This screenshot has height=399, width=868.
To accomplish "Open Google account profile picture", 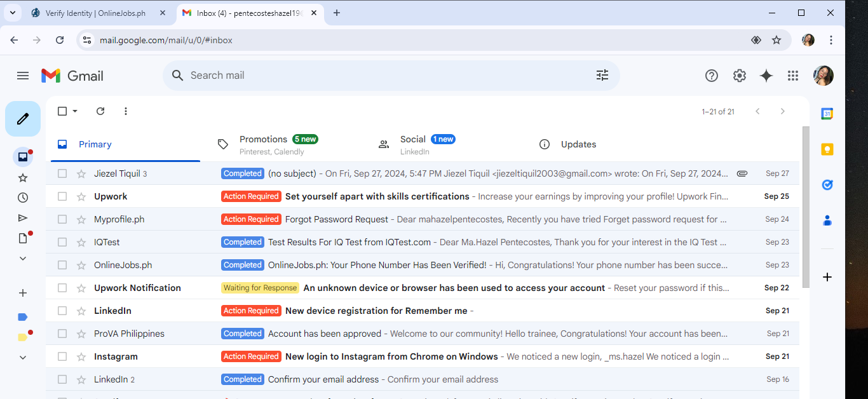I will (824, 76).
